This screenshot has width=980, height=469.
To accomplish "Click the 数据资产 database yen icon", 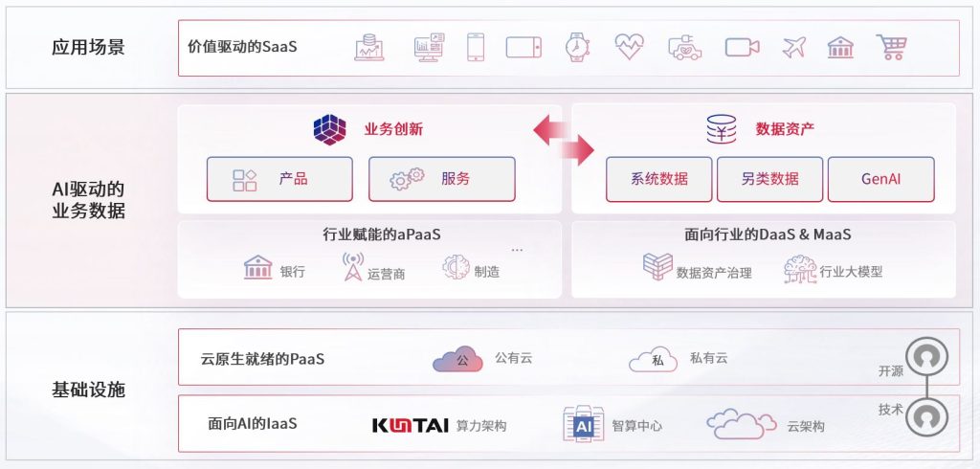I will (x=722, y=129).
